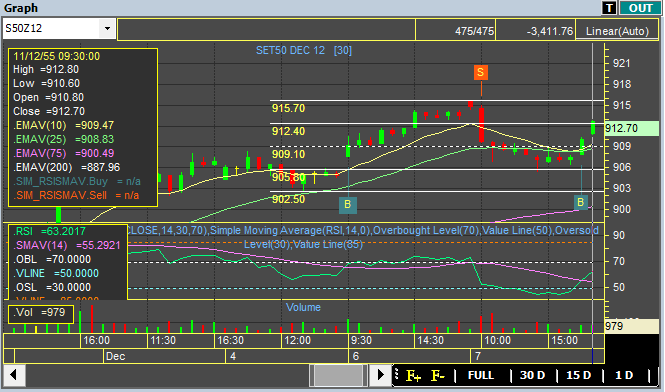Viewport: 665px width, 392px height.
Task: Click the F+ zoom in button
Action: tap(414, 376)
